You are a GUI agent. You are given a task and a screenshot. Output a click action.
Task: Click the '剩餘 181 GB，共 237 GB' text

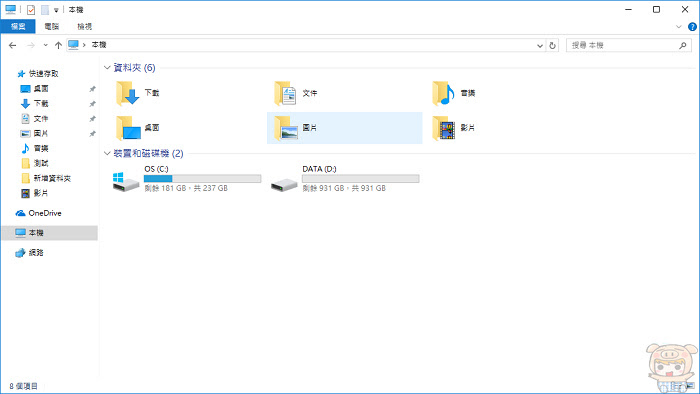(186, 188)
